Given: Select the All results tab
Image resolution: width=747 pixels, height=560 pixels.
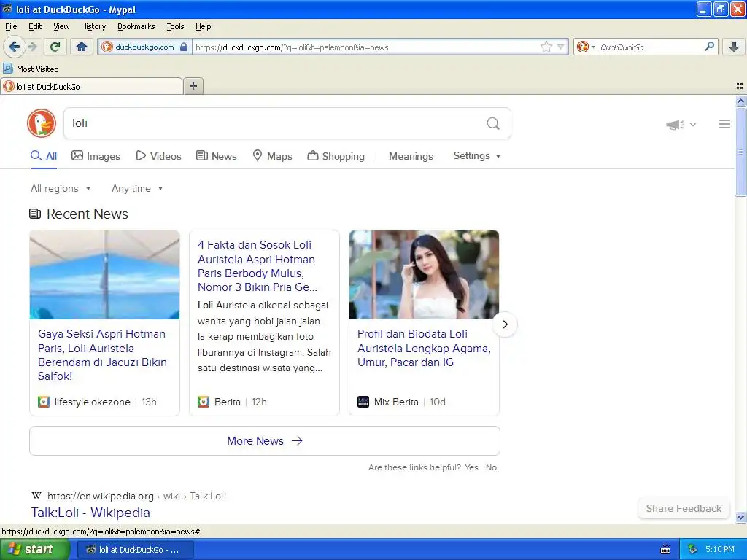Looking at the screenshot, I should pyautogui.click(x=44, y=156).
